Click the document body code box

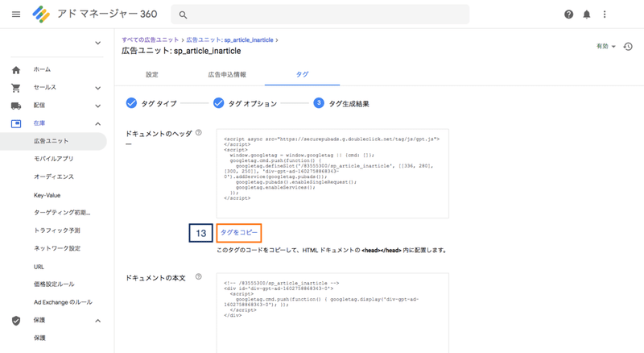coord(332,313)
